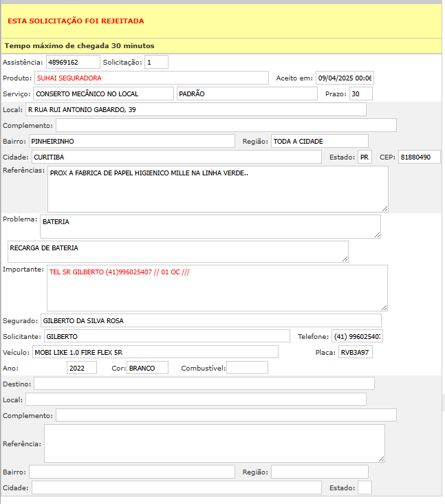The height and width of the screenshot is (504, 445).
Task: Click the Telefone field
Action: click(357, 336)
